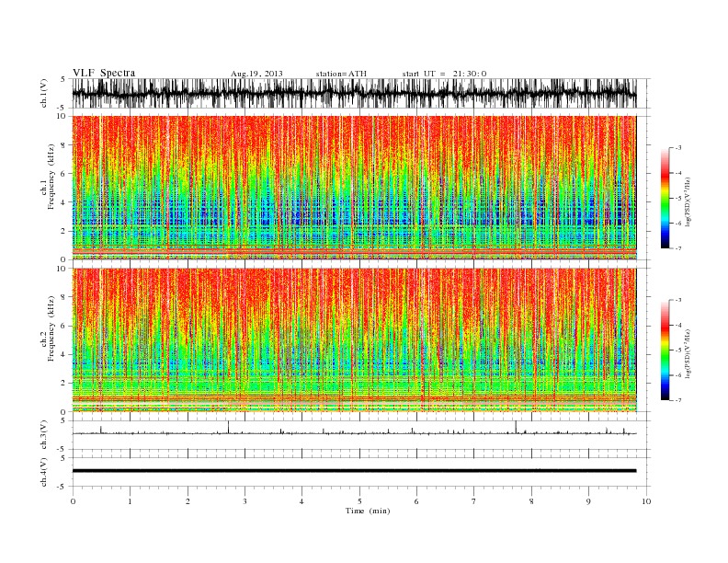This screenshot has width=728, height=563.
Task: Click the "ch.3(V)" axis label
Action: (x=44, y=435)
